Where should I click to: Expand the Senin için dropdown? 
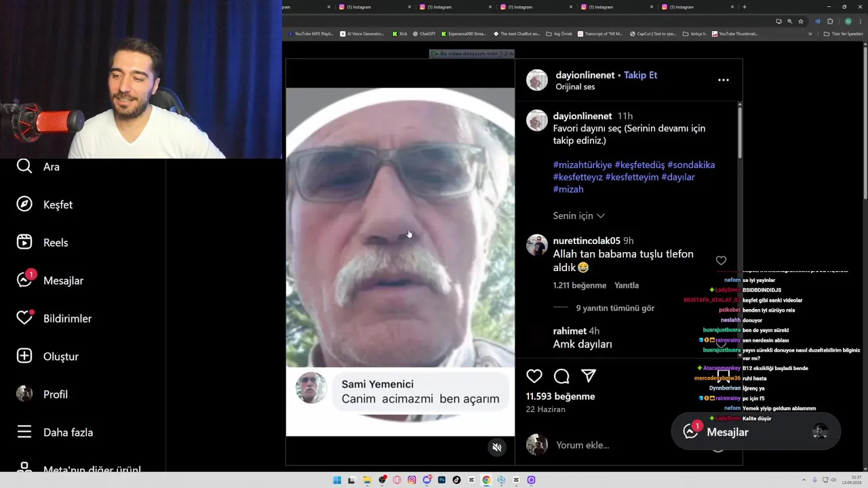(579, 216)
